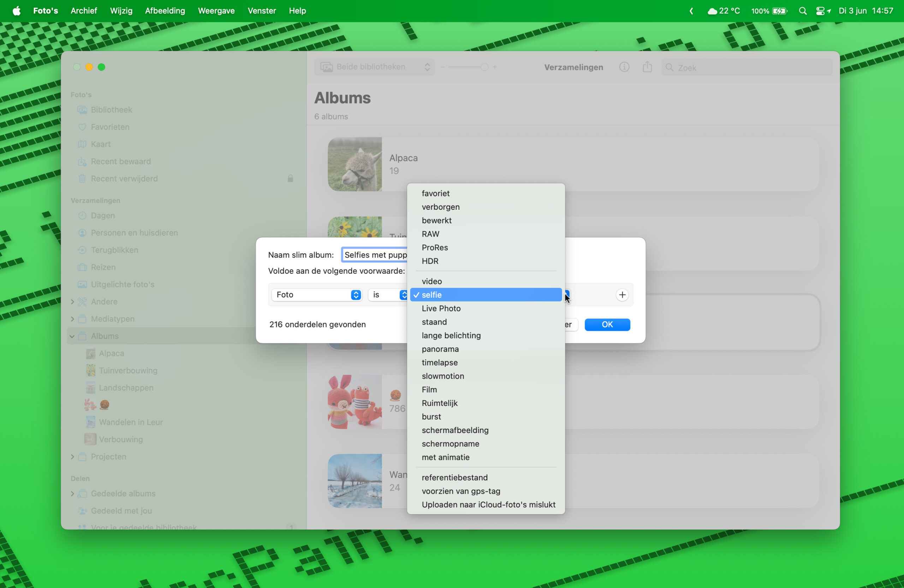The image size is (904, 588).
Task: Open Spotlight search in menu bar
Action: pyautogui.click(x=803, y=11)
